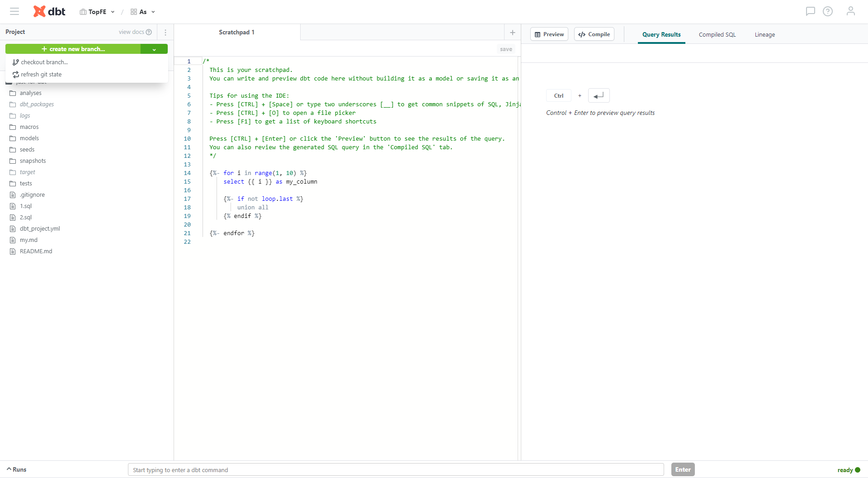Select checkout branch menu option
Screen dimensions: 868x478
tap(44, 62)
